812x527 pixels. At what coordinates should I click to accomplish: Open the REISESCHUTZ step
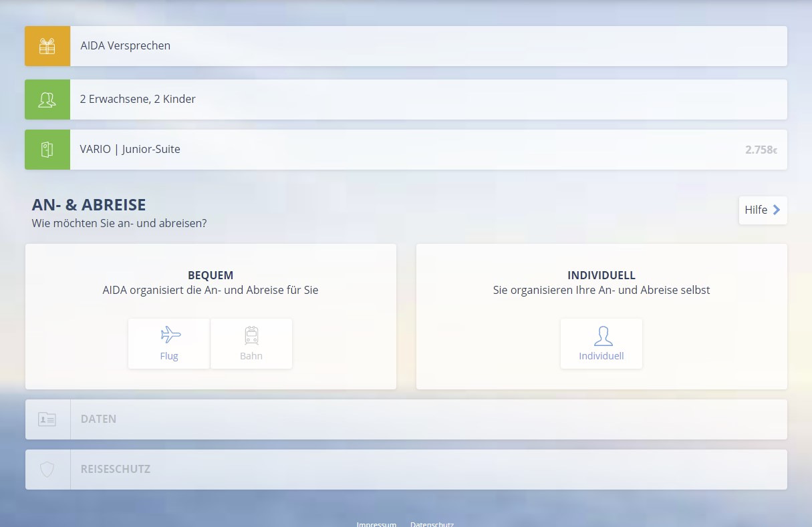coord(116,470)
